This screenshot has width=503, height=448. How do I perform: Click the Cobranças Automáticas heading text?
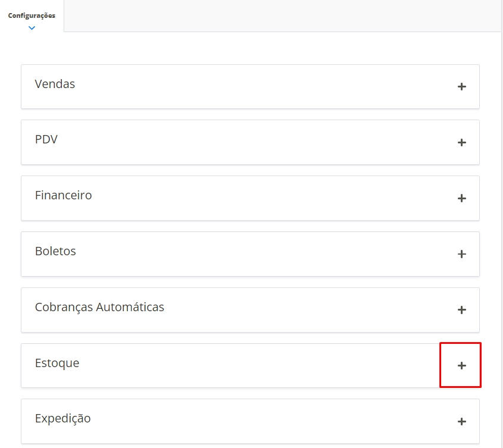[x=99, y=307]
